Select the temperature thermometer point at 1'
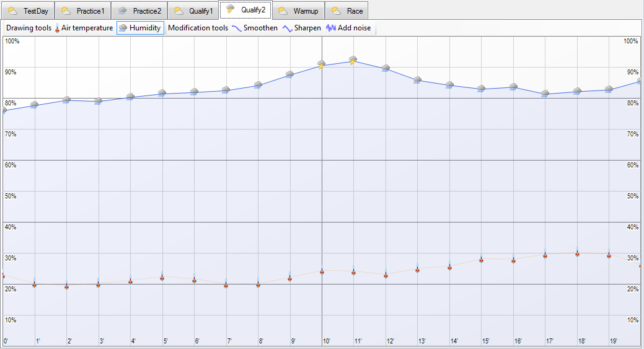The height and width of the screenshot is (349, 644). (x=35, y=283)
